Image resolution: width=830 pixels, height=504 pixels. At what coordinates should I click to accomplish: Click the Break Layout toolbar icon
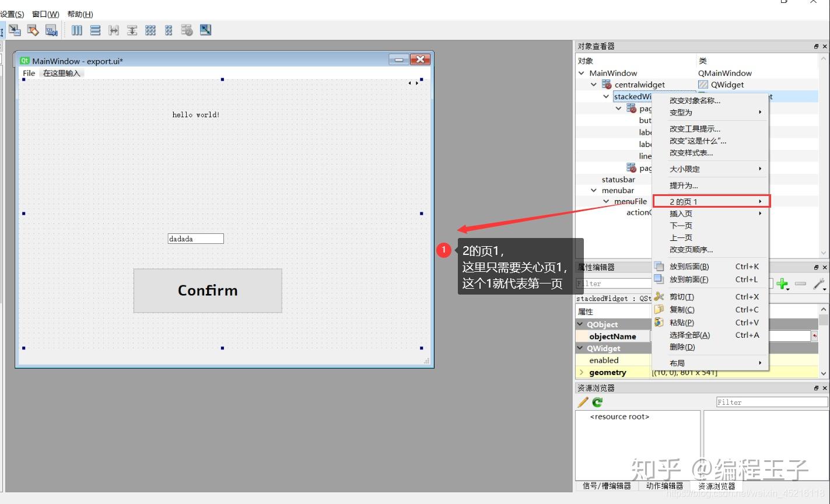click(x=187, y=30)
